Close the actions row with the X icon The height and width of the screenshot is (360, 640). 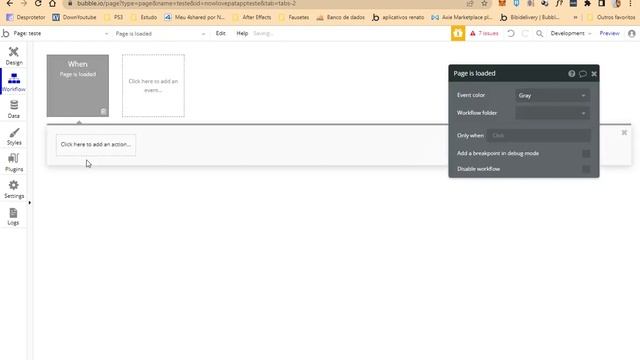pyautogui.click(x=624, y=133)
